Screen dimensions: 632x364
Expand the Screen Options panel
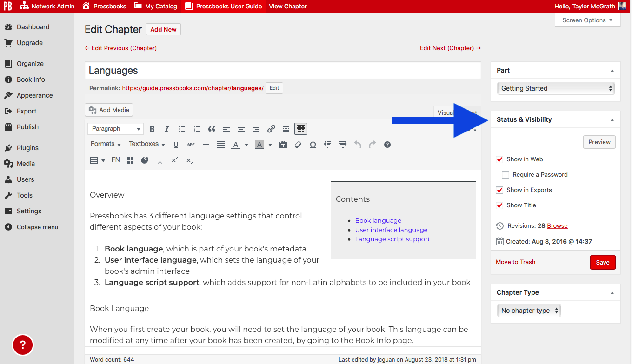(x=588, y=20)
